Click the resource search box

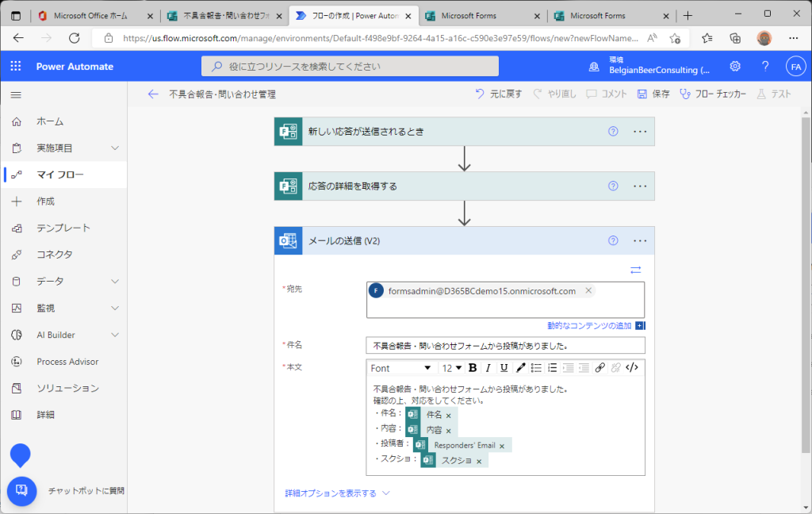350,67
